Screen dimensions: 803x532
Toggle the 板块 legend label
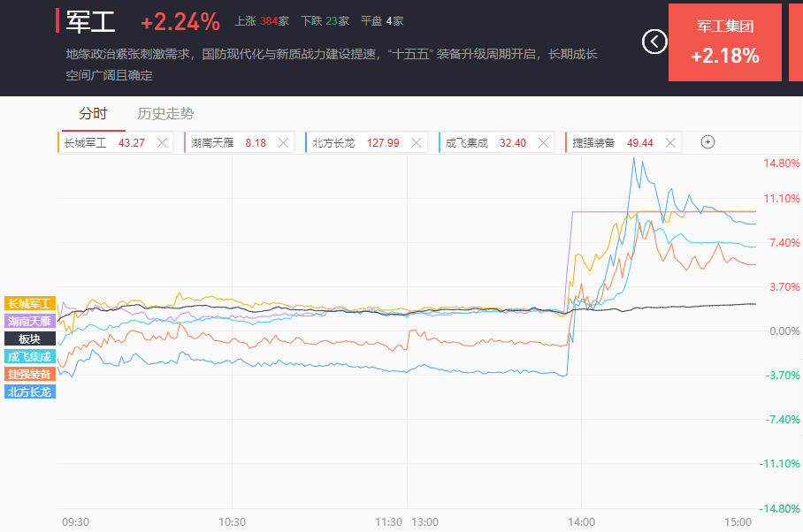click(x=31, y=338)
